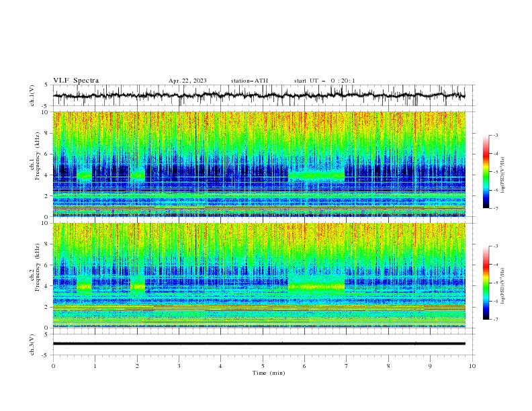Click the "VLF Spectra" title text
Viewport: 532px width, 411px height.
76,81
